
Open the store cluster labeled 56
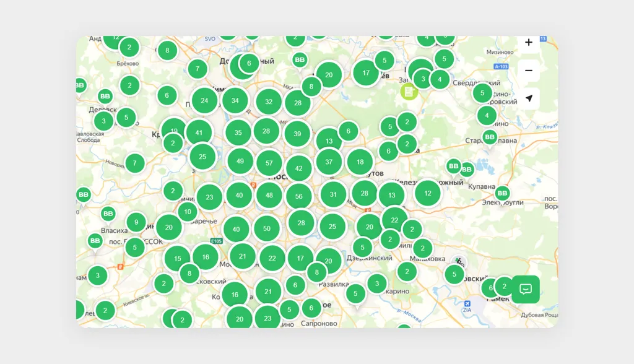coord(299,196)
